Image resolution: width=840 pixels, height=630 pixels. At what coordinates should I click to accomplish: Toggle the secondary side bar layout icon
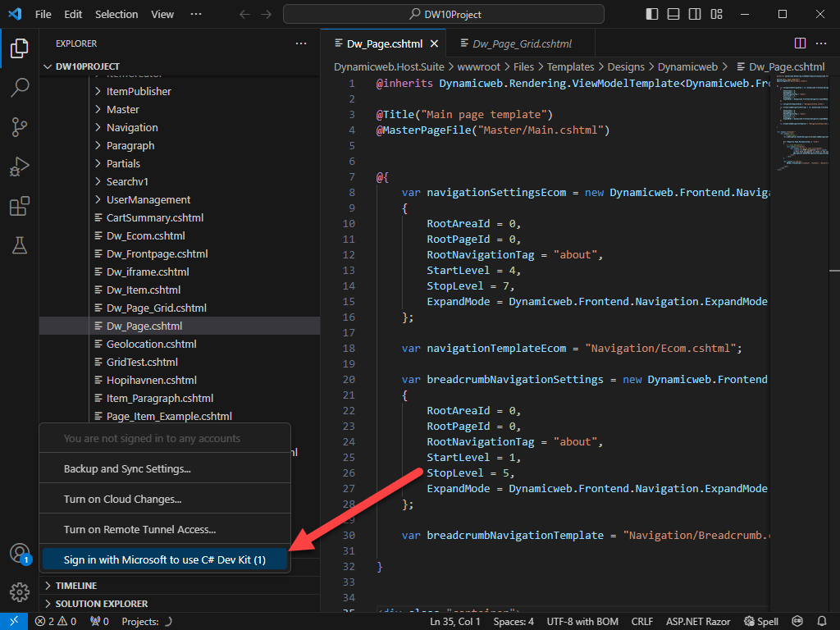click(x=695, y=15)
